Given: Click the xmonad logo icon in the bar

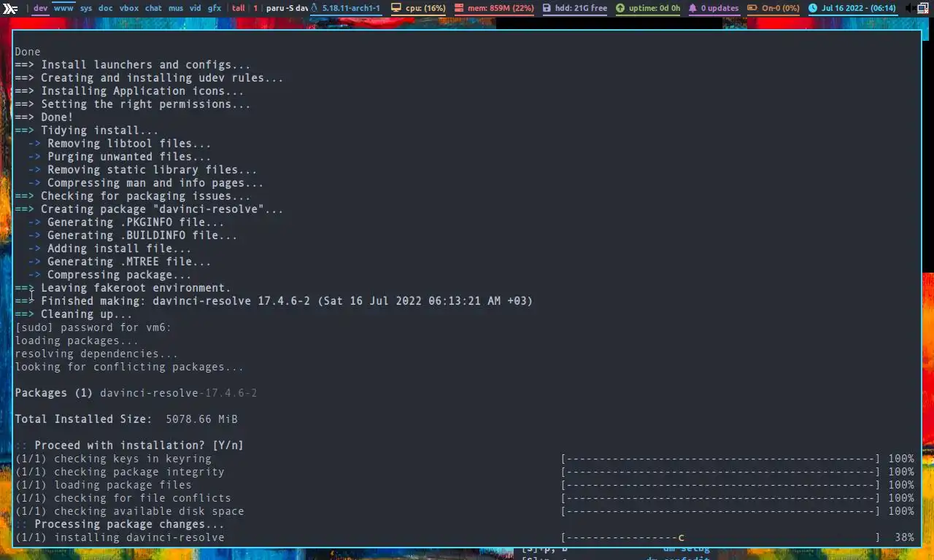Looking at the screenshot, I should (10, 9).
